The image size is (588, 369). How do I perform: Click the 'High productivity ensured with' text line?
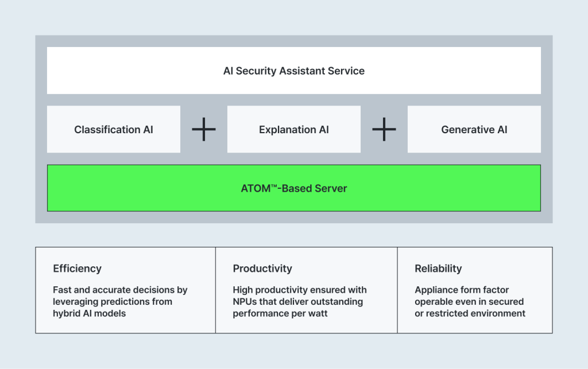coord(300,290)
